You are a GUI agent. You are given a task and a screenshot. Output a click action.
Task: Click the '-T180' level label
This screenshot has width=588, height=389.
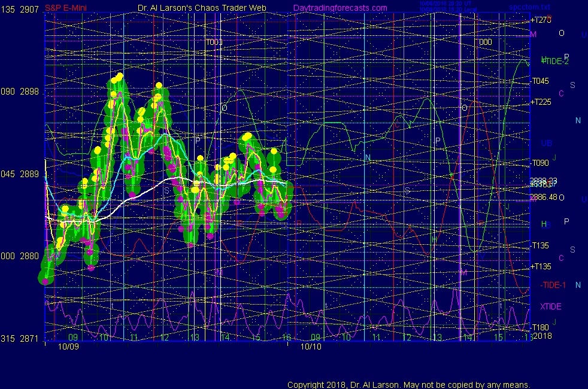click(540, 327)
